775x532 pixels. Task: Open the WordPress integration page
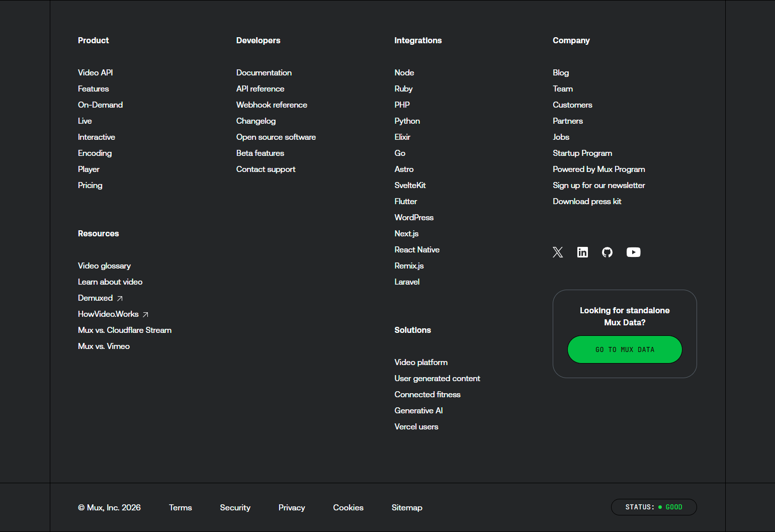414,217
